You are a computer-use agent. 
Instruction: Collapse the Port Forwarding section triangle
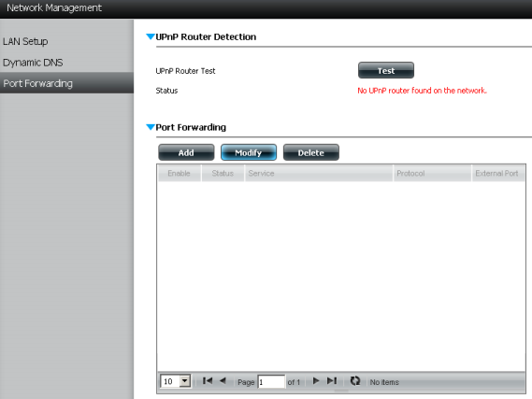coord(151,127)
